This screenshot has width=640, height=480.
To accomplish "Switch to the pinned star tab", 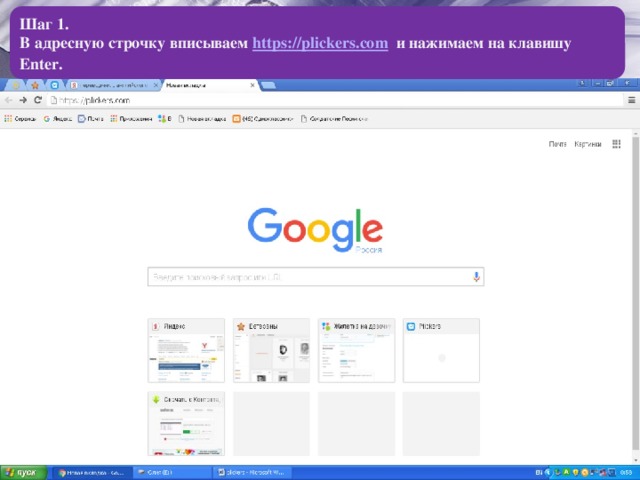I will 35,85.
